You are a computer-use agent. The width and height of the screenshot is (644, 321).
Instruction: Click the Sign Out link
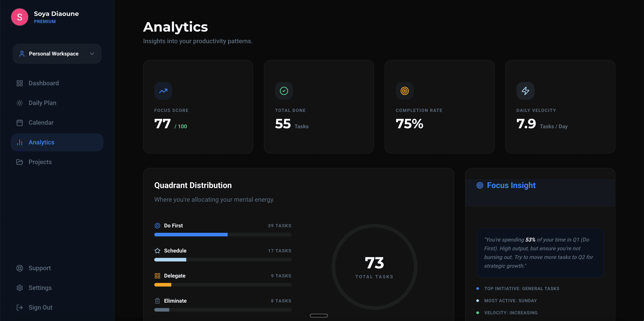coord(40,308)
